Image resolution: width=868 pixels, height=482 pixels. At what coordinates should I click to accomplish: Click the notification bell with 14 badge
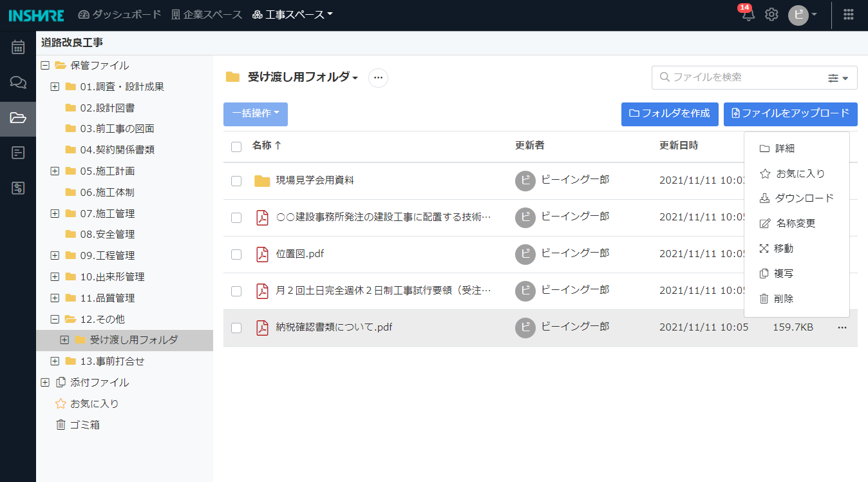[747, 14]
